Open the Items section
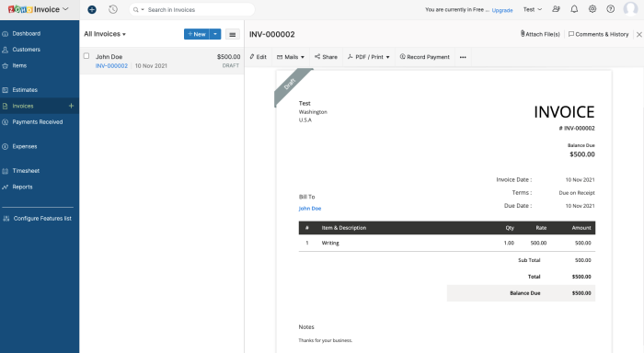 pos(19,65)
